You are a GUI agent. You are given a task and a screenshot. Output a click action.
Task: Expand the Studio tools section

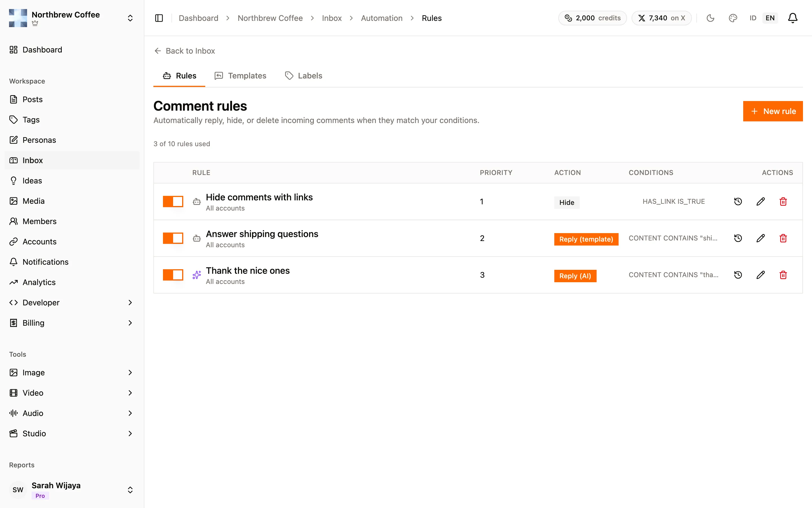72,433
